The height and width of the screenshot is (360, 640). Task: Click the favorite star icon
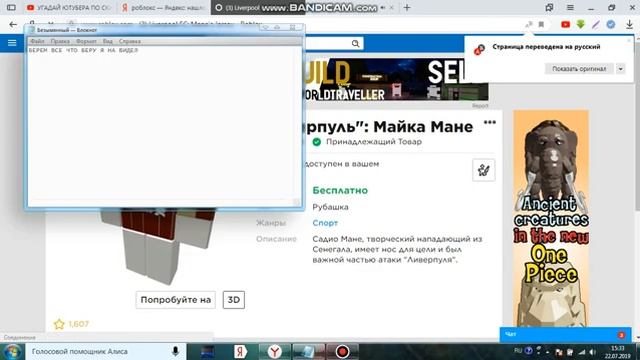59,324
